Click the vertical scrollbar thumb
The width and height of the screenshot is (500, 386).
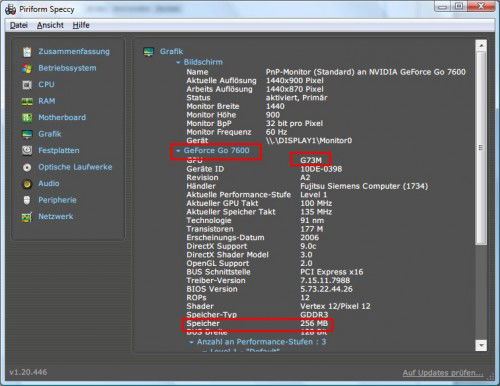481,148
